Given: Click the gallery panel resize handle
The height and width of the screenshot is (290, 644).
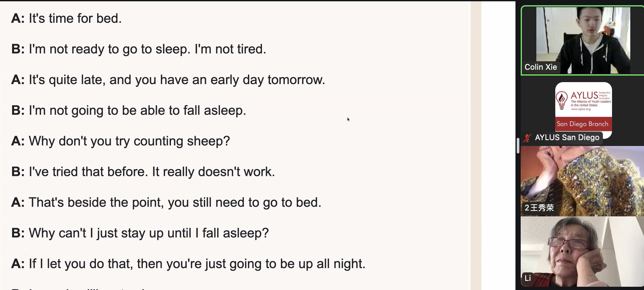Looking at the screenshot, I should click(518, 146).
